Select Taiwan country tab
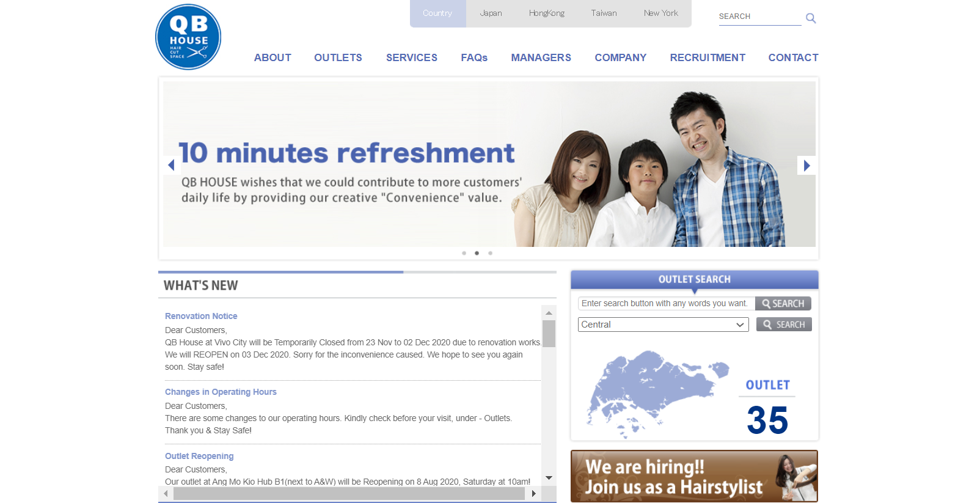The height and width of the screenshot is (503, 980). pos(604,13)
